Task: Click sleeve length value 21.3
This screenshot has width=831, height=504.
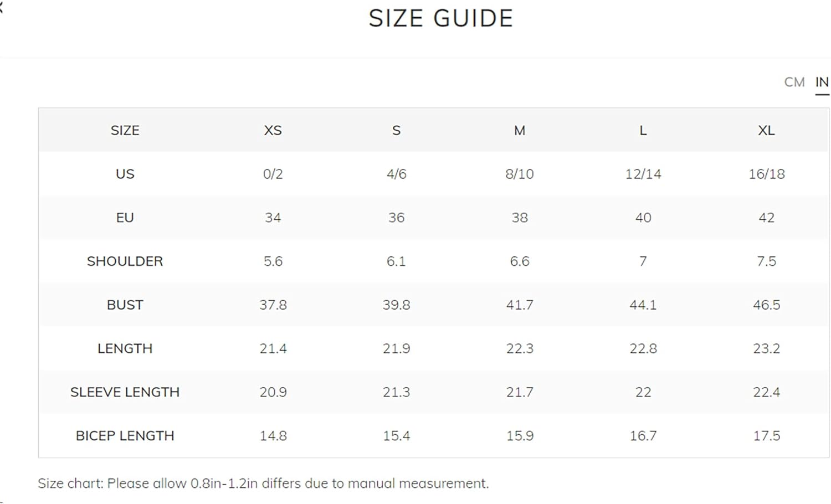Action: 396,392
